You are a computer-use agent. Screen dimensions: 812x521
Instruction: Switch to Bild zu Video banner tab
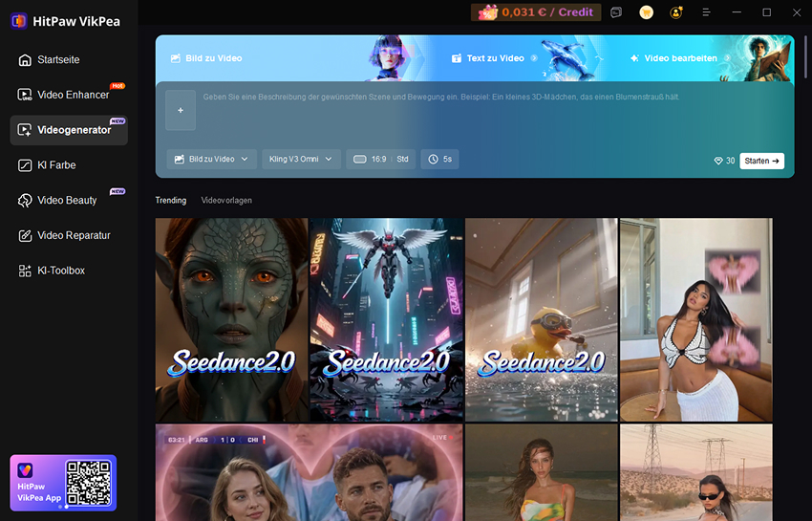[206, 58]
